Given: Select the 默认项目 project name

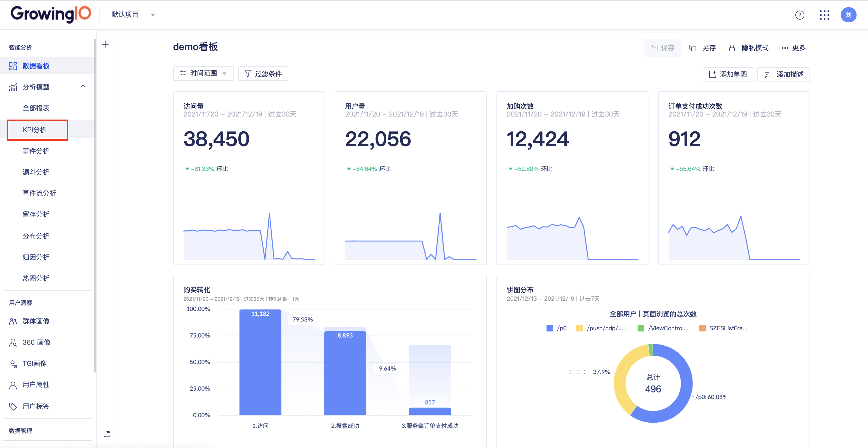Looking at the screenshot, I should (x=125, y=14).
